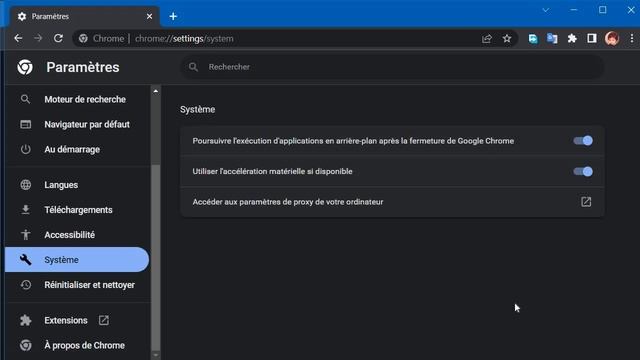The width and height of the screenshot is (640, 360).
Task: Select the Système sidebar item
Action: point(77,260)
